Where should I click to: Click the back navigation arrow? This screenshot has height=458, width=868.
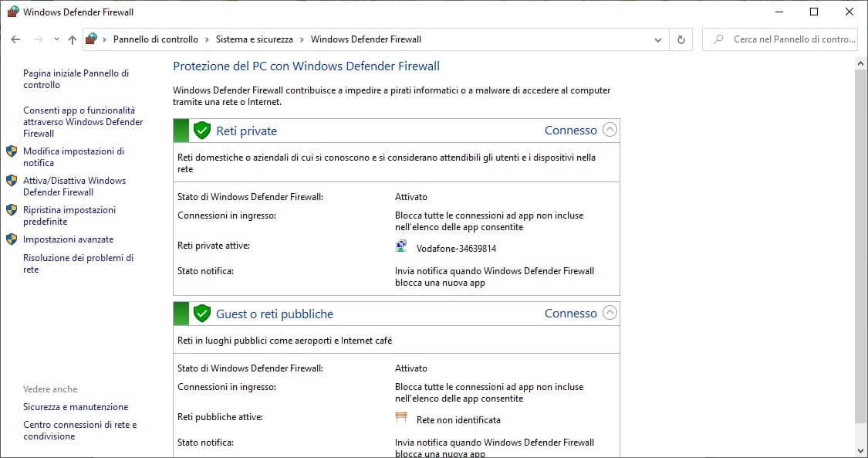click(15, 39)
